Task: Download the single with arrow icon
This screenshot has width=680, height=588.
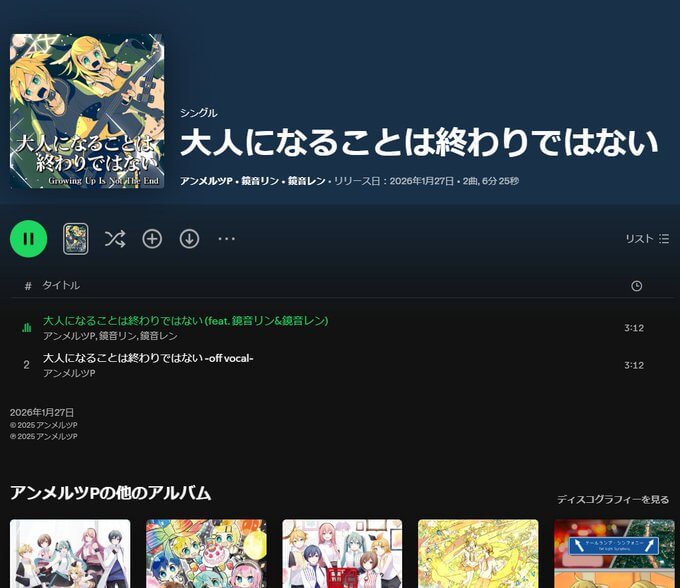Action: (x=189, y=239)
